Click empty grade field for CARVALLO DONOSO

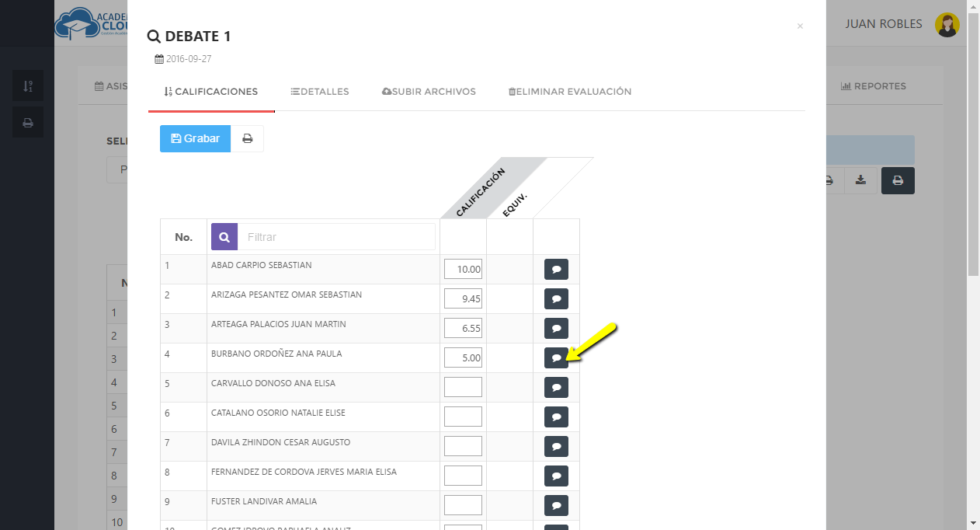click(463, 388)
